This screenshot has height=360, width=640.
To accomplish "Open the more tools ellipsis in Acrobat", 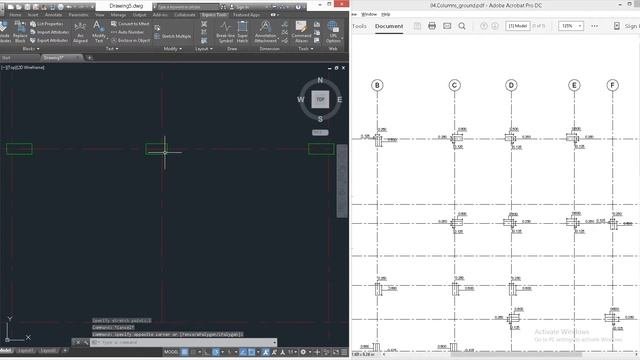I will coord(594,26).
